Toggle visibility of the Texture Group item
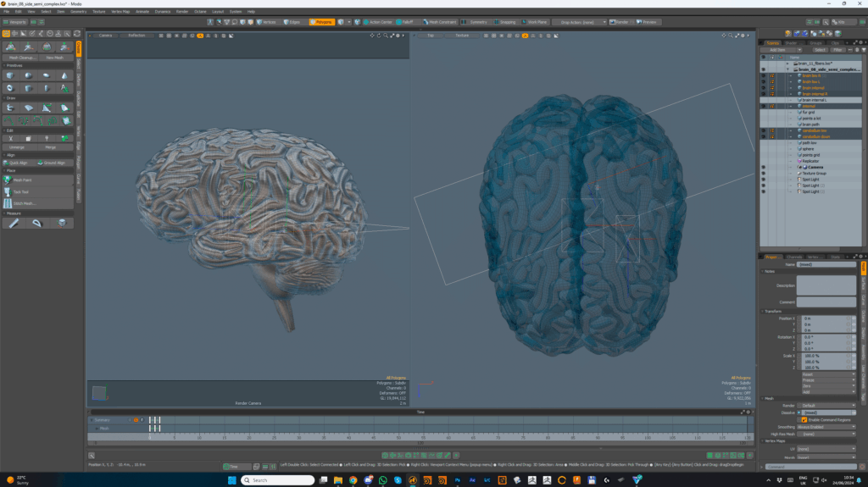868x487 pixels. pyautogui.click(x=763, y=174)
